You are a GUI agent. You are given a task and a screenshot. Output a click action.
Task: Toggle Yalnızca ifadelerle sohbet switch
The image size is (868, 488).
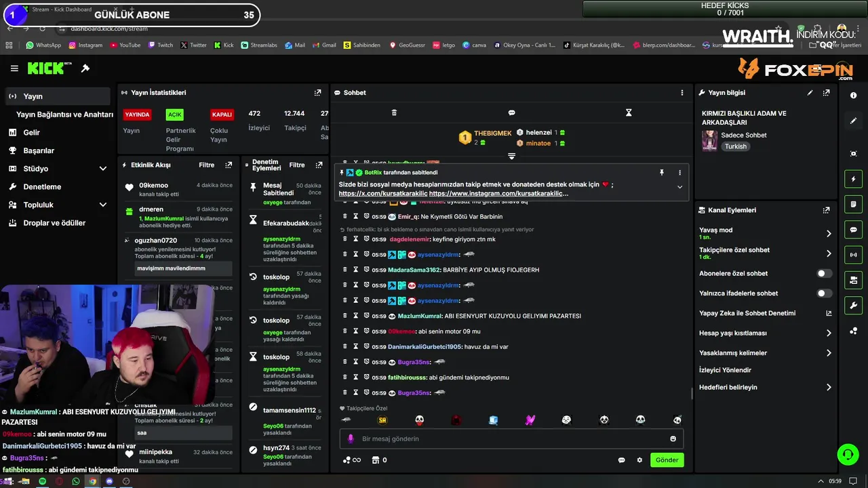click(823, 293)
